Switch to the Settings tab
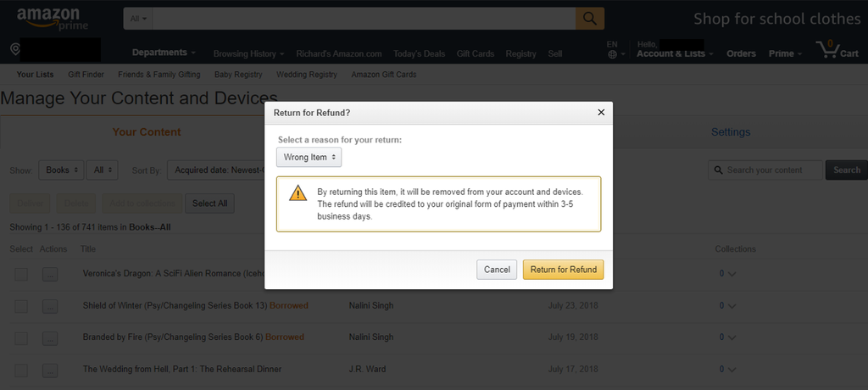Viewport: 868px width, 390px height. [730, 132]
